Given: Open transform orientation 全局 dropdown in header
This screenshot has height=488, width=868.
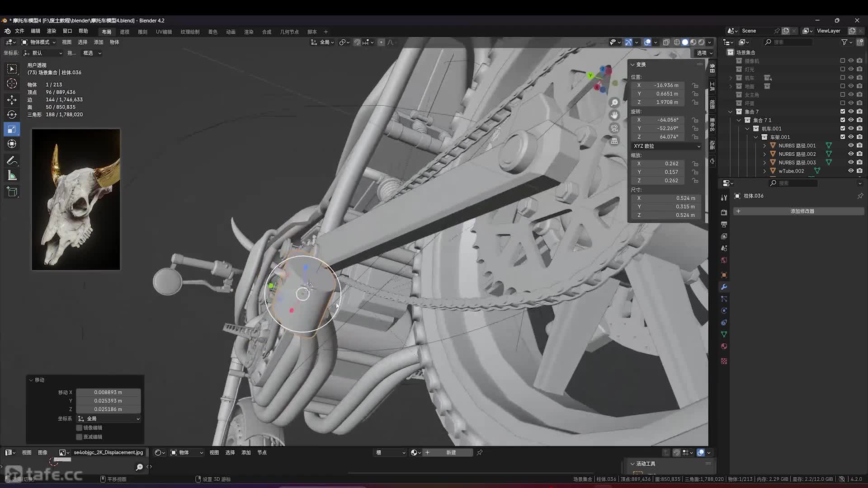Looking at the screenshot, I should pyautogui.click(x=322, y=42).
